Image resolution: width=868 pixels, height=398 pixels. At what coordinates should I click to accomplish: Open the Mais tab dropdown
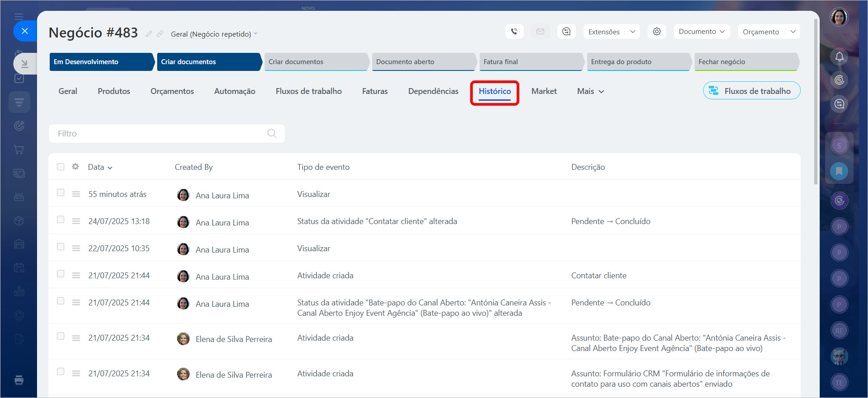(x=591, y=91)
